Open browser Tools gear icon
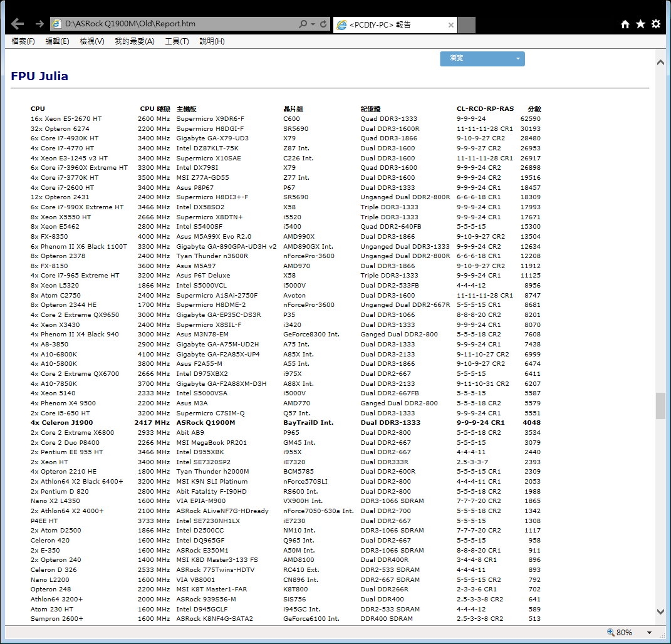 coord(656,24)
